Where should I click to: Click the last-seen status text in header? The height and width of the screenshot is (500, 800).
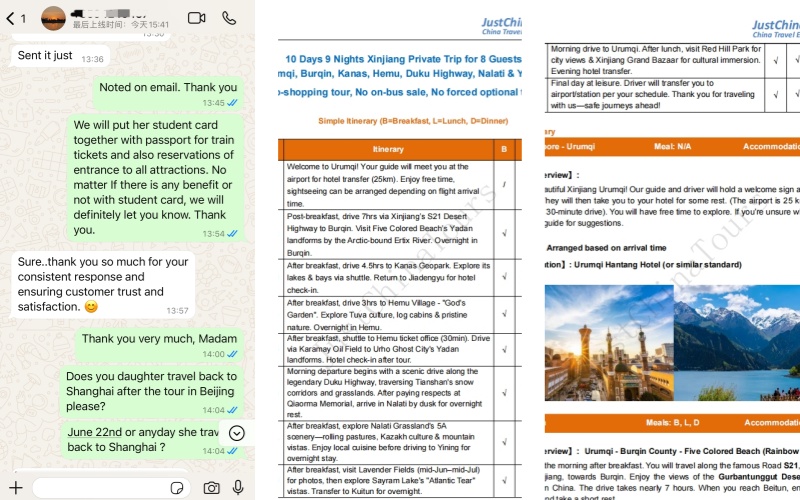121,24
